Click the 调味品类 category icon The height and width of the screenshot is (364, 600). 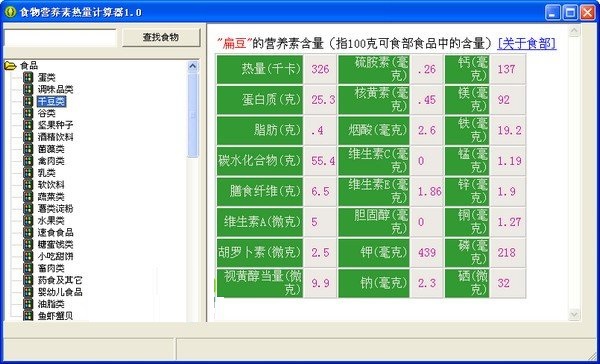tap(28, 90)
